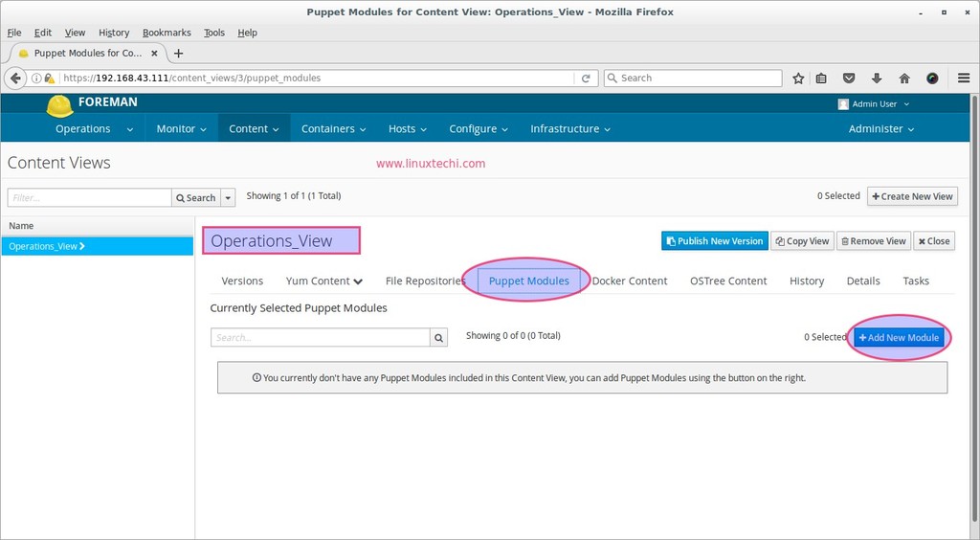The height and width of the screenshot is (540, 980).
Task: Bookmark this page with the star icon
Action: pos(798,79)
